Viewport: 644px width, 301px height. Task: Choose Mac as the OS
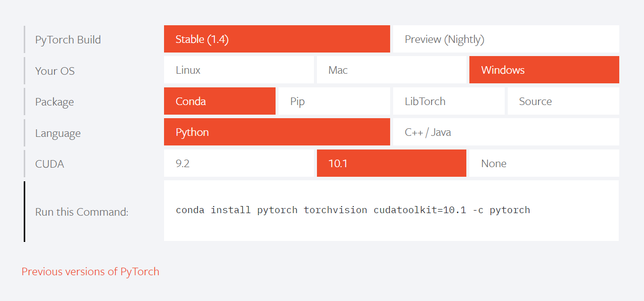point(391,70)
